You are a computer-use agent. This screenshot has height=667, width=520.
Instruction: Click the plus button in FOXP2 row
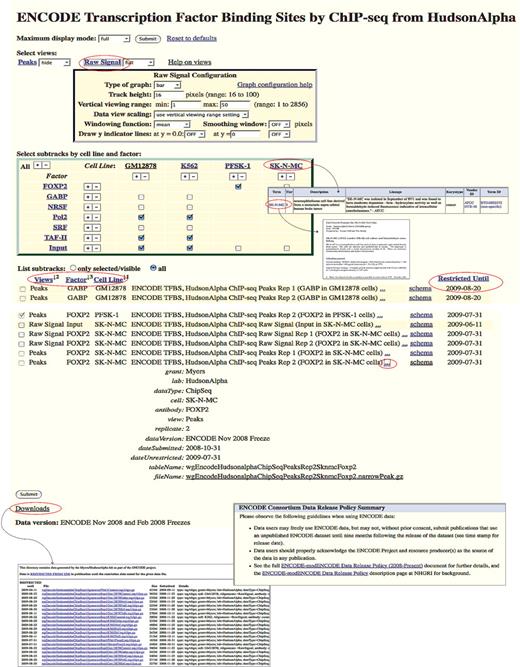click(88, 187)
